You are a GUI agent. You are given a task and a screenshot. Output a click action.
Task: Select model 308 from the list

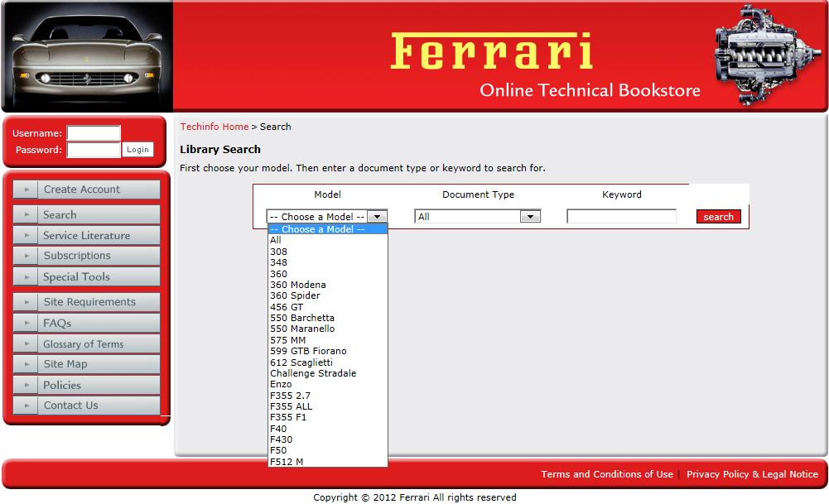(328, 252)
